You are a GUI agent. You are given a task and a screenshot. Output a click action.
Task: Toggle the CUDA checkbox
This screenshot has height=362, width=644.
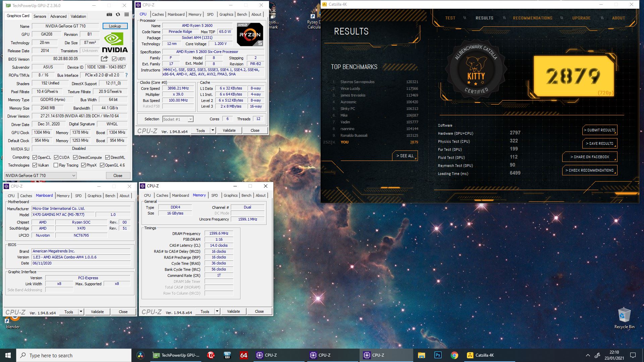[x=56, y=157]
